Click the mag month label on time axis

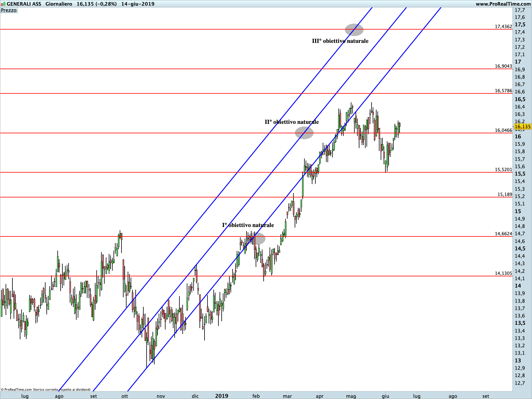[351, 396]
